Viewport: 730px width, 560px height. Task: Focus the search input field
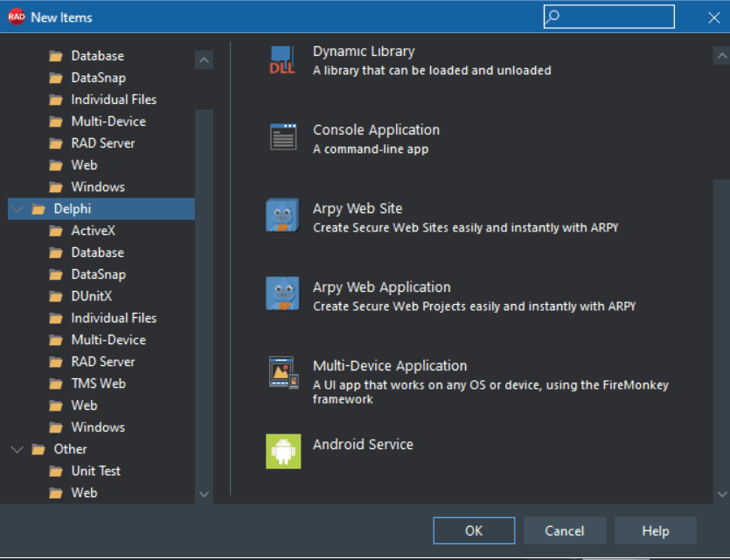click(x=609, y=17)
